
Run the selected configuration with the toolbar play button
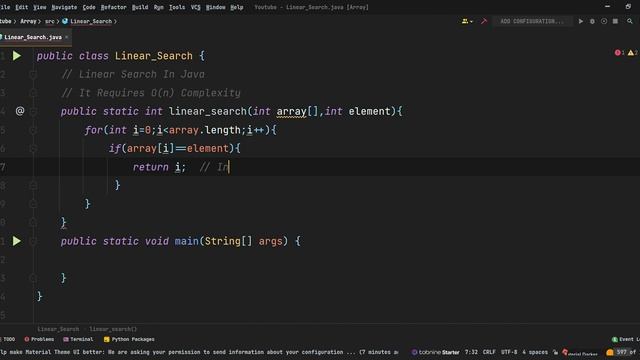[580, 21]
